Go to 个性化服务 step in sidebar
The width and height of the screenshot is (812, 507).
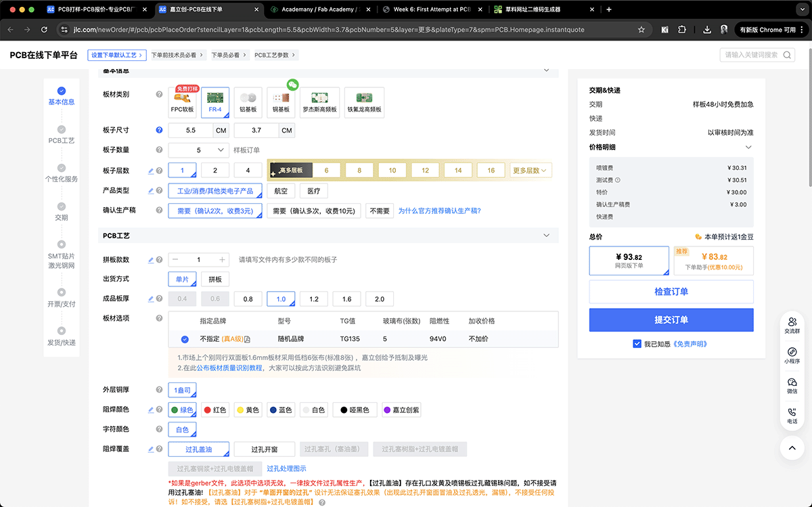pos(62,173)
